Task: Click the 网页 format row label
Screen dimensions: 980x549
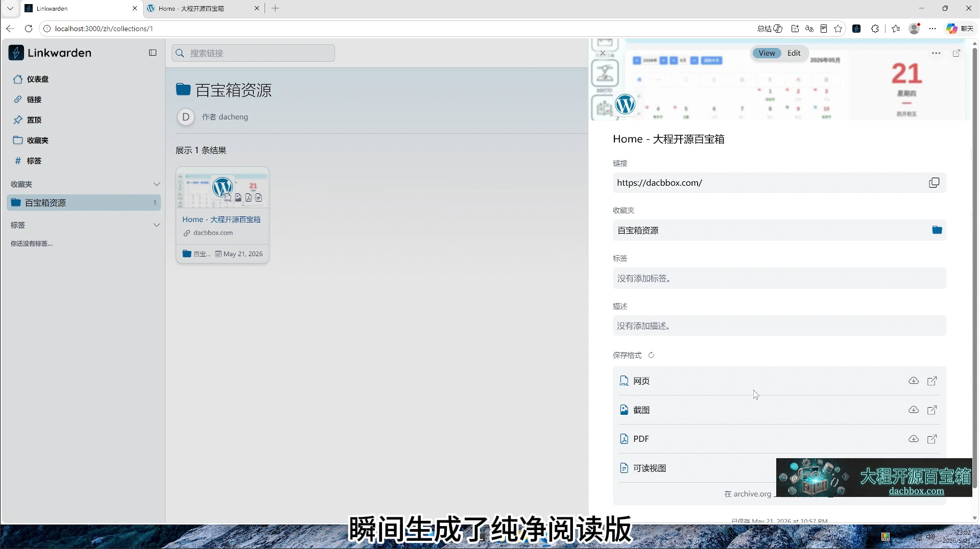Action: pyautogui.click(x=641, y=381)
